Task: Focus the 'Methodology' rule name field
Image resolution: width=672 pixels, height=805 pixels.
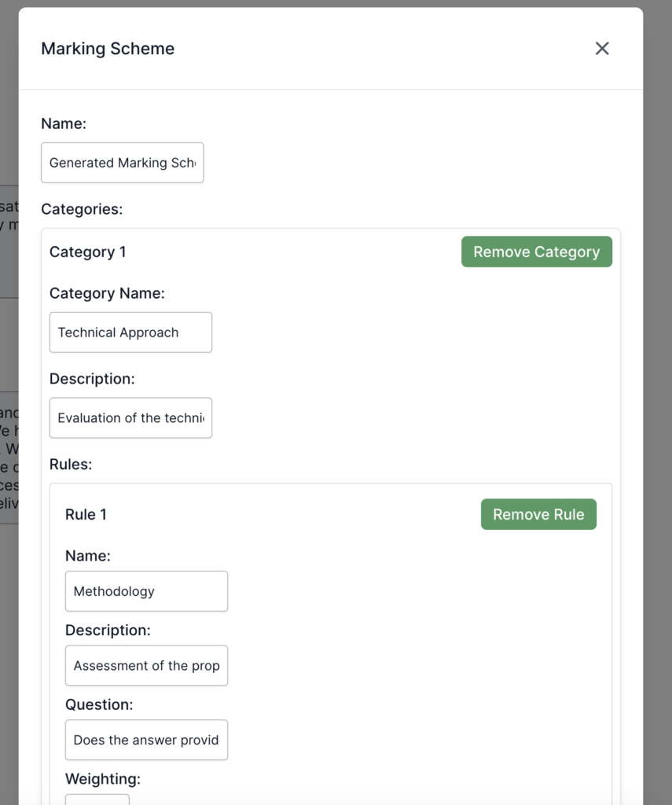Action: tap(146, 591)
